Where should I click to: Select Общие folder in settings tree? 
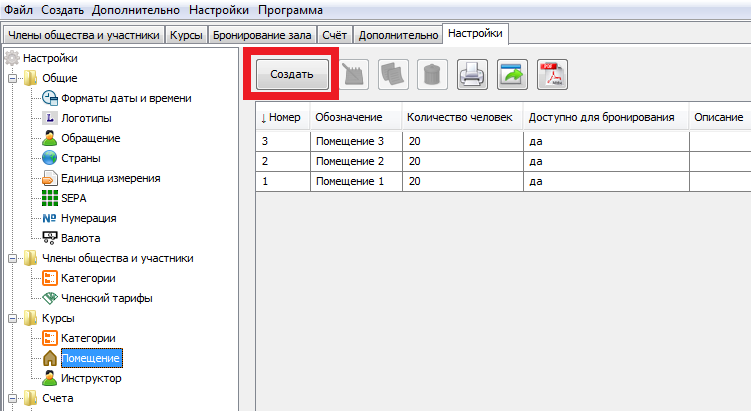(x=59, y=78)
